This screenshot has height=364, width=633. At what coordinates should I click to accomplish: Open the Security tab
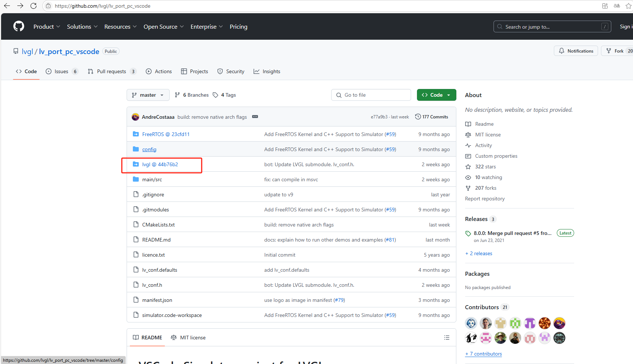(231, 71)
